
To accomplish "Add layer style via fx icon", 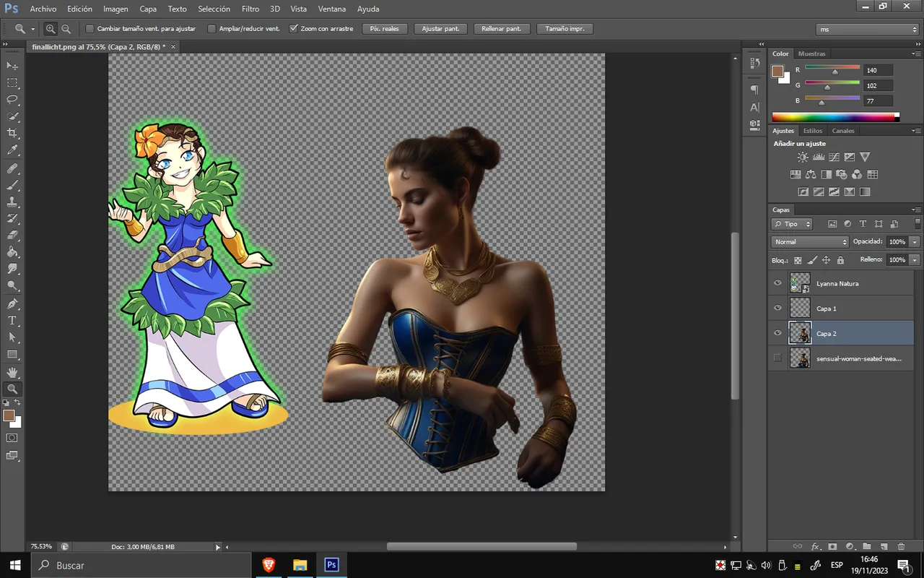I will [x=816, y=547].
